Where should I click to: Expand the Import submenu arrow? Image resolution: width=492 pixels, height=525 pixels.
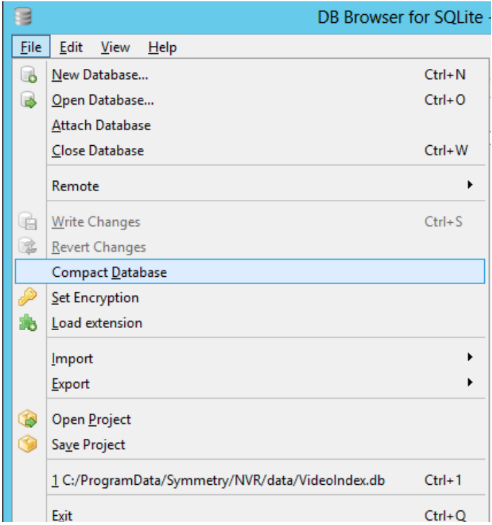tap(470, 357)
